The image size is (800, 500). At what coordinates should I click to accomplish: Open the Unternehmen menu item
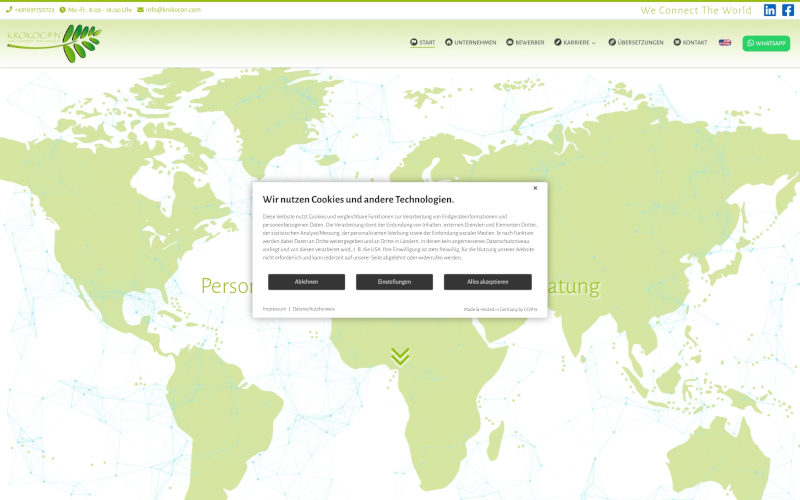pyautogui.click(x=470, y=43)
